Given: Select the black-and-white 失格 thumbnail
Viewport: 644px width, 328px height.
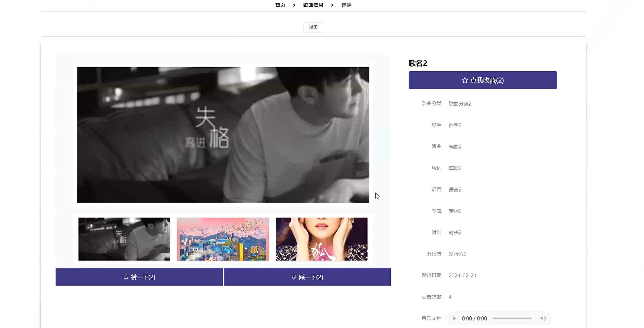Looking at the screenshot, I should coord(124,239).
